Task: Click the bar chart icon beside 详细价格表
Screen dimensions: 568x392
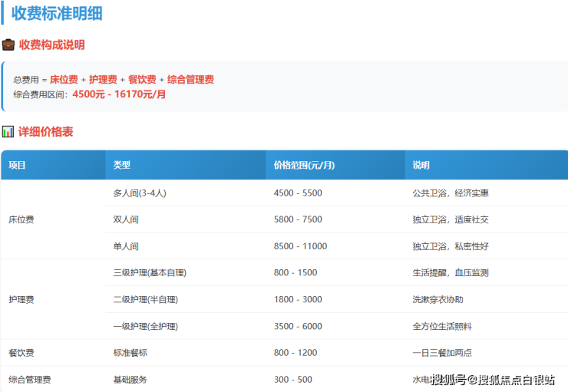Action: [x=8, y=132]
